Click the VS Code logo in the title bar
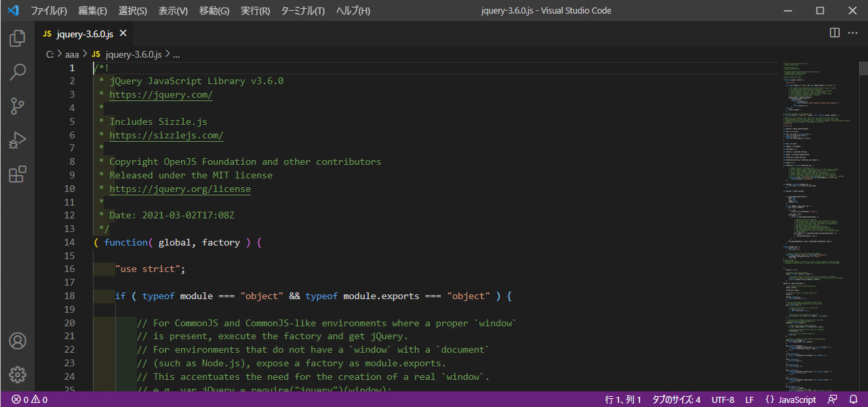The height and width of the screenshot is (407, 868). tap(13, 10)
